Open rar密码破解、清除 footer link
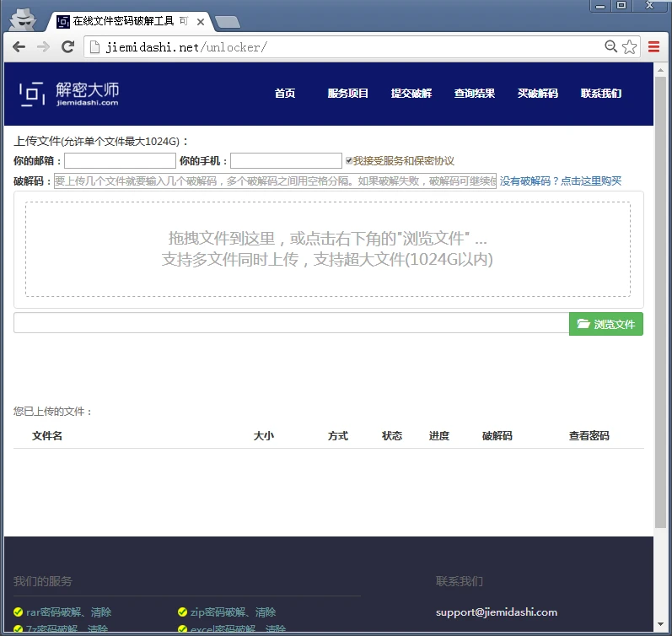The width and height of the screenshot is (672, 636). pyautogui.click(x=68, y=612)
